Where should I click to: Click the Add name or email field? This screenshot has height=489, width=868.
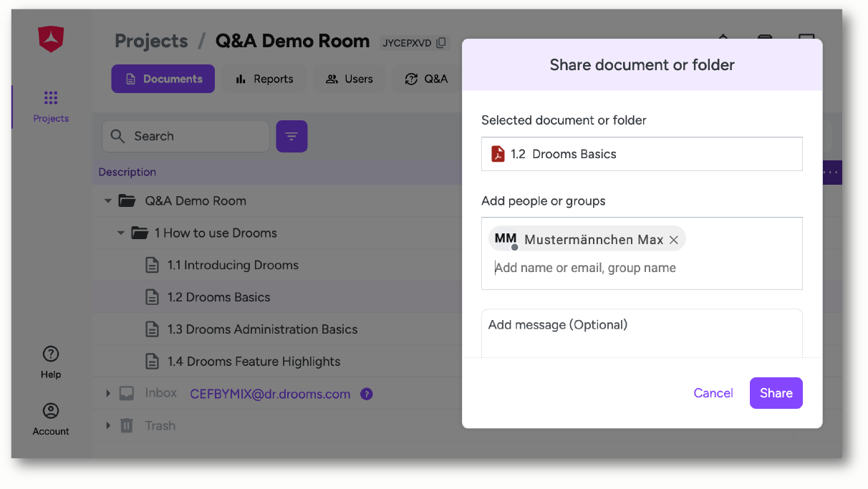pos(642,268)
